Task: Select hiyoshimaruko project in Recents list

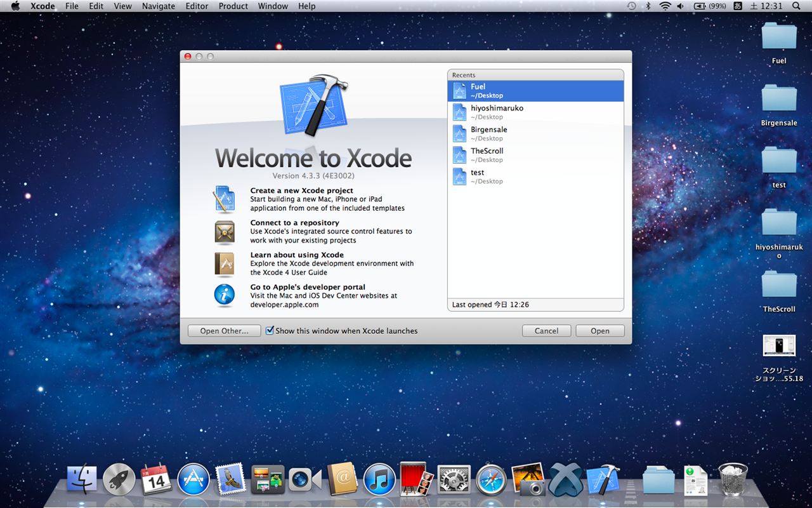Action: [535, 112]
